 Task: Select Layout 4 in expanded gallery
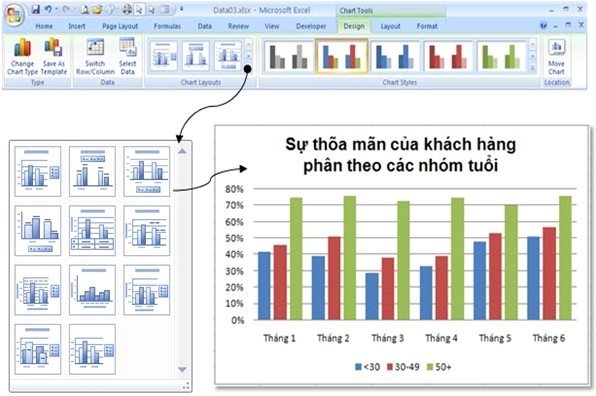tap(38, 231)
